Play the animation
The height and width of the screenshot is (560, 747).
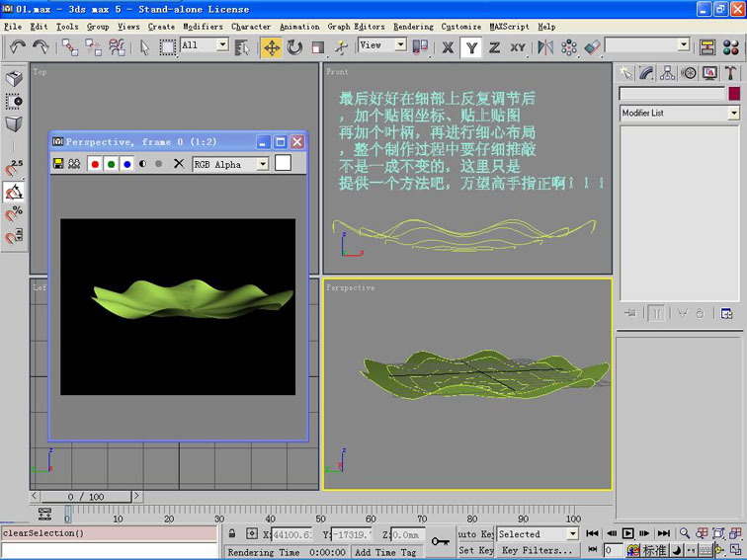(627, 533)
